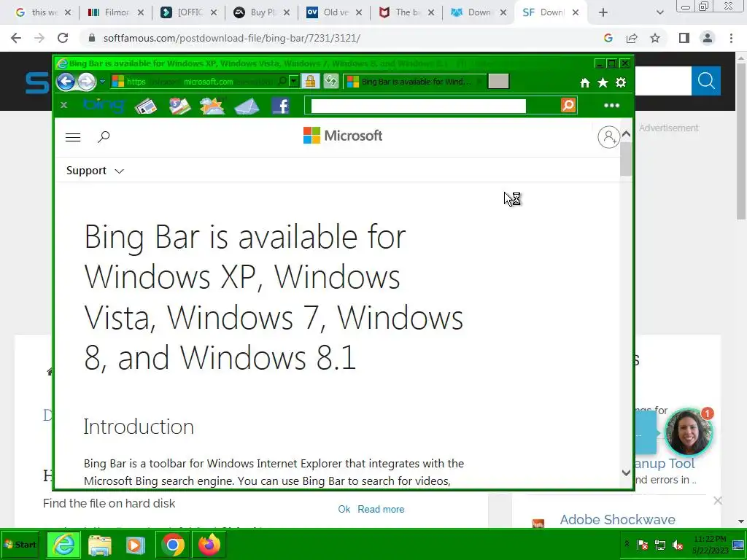Image resolution: width=747 pixels, height=560 pixels.
Task: Click Chrome address bar softfamous.com URL
Action: (x=231, y=38)
